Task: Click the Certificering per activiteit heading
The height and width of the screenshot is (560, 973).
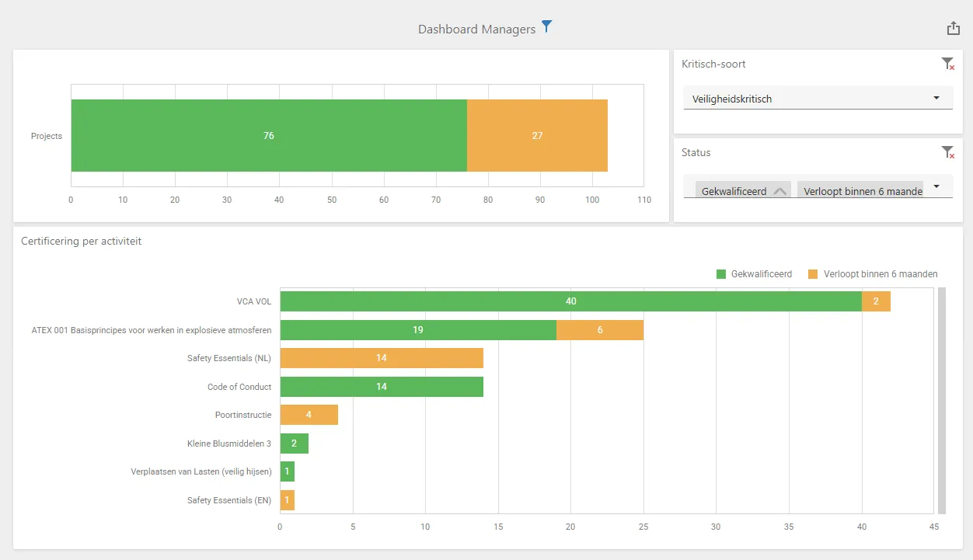Action: click(x=81, y=242)
